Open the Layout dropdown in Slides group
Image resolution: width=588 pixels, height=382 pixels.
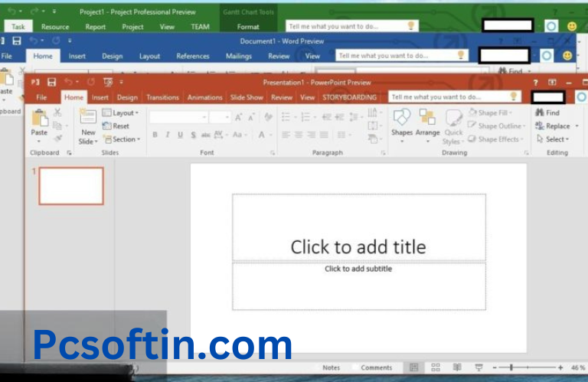point(121,113)
